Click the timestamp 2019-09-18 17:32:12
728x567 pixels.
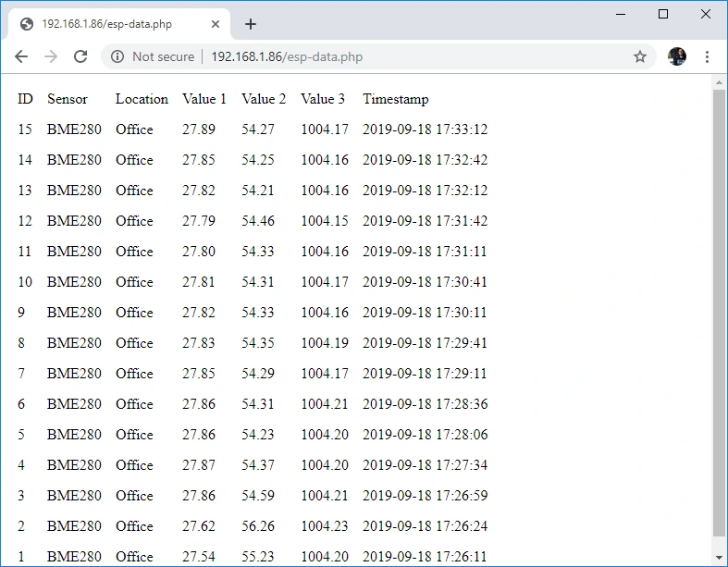click(x=425, y=191)
